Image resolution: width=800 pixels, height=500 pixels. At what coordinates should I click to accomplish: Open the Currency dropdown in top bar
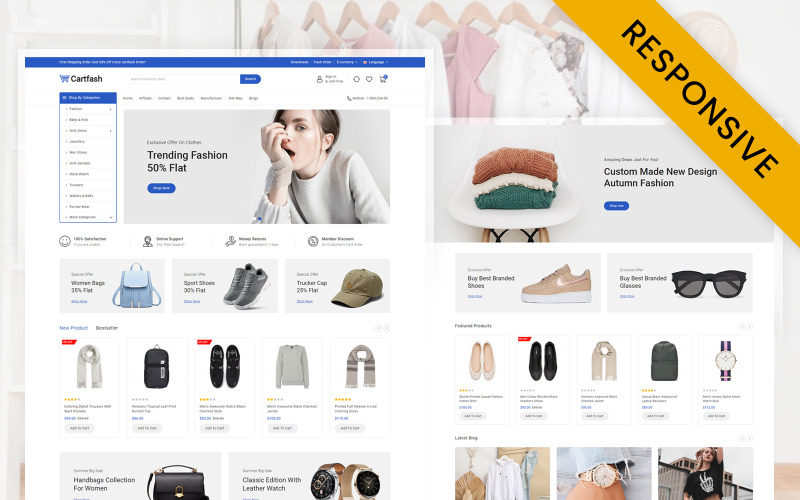pyautogui.click(x=347, y=62)
